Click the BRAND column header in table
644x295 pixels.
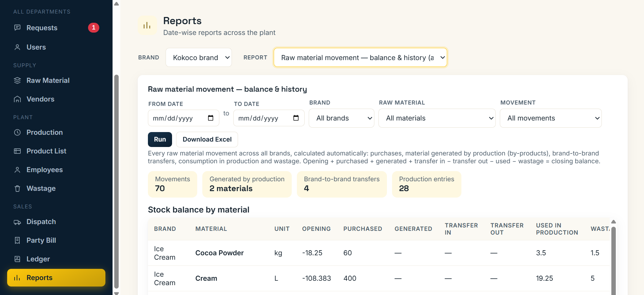[165, 229]
